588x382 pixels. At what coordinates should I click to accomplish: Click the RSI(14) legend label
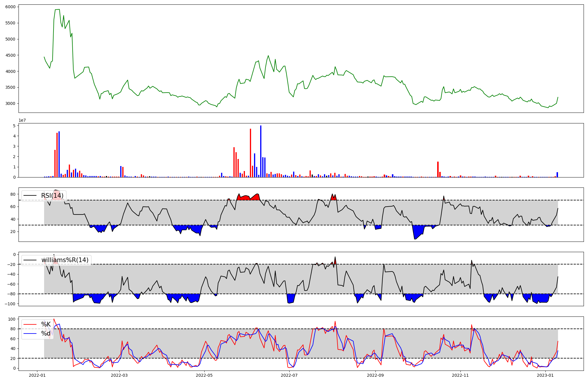(x=52, y=196)
